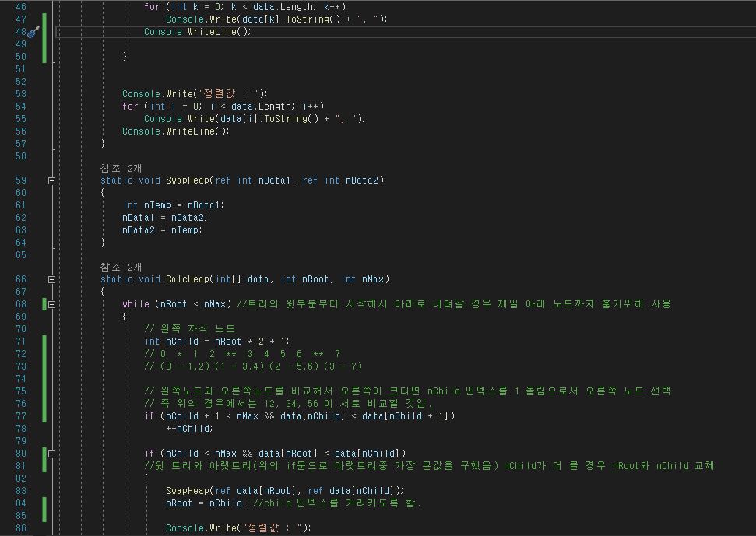The image size is (756, 536).
Task: Click 'int nChild = nRoot * 2 + 1;' line
Action: [217, 342]
